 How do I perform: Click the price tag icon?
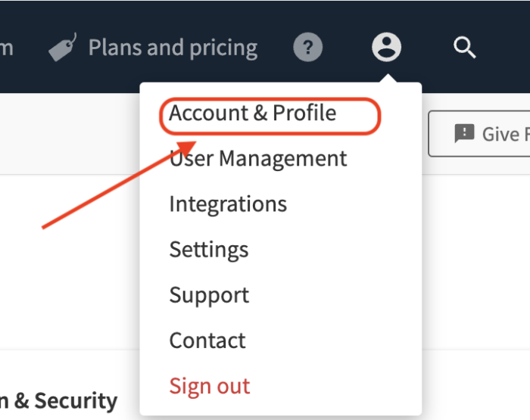coord(63,48)
